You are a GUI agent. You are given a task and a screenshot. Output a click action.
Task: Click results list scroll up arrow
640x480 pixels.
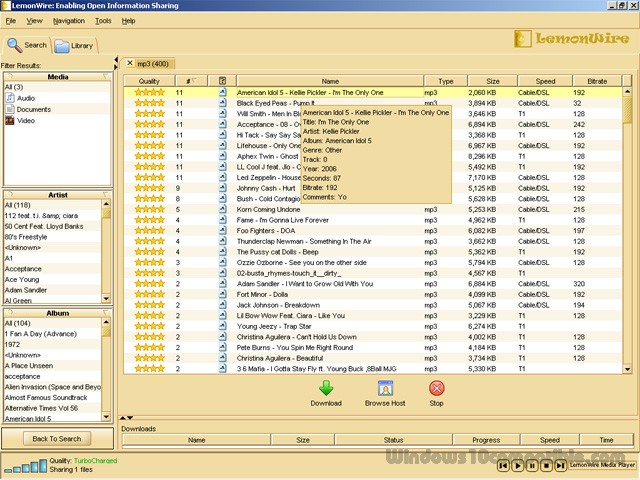tap(627, 92)
